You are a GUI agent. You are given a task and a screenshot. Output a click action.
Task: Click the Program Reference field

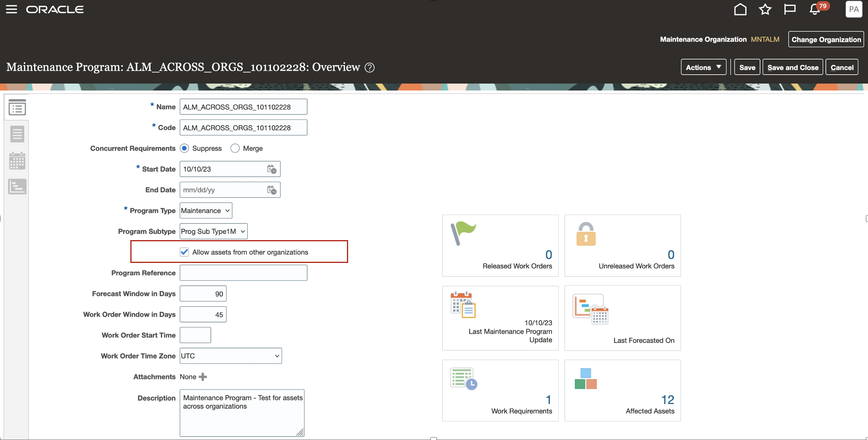(x=243, y=273)
